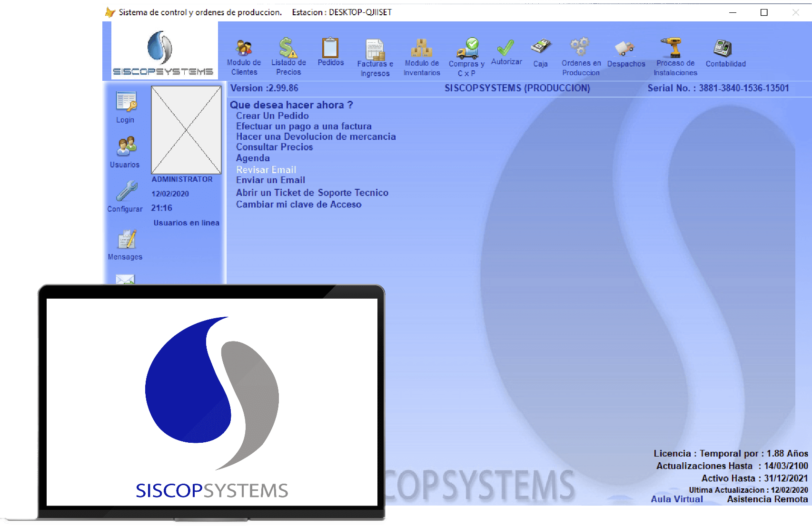Open Ordenes en Produccion gears icon
The width and height of the screenshot is (812, 526).
pyautogui.click(x=580, y=47)
